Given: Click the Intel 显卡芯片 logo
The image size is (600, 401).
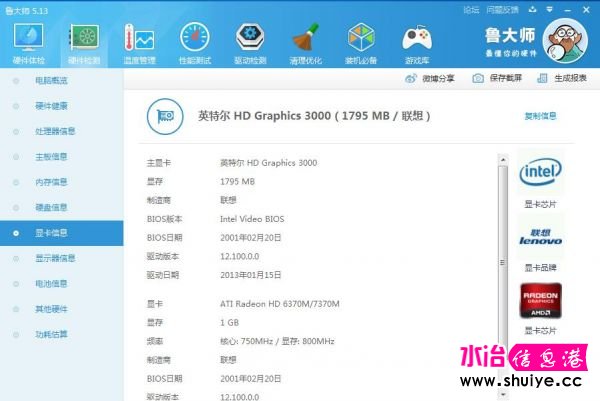Looking at the screenshot, I should pyautogui.click(x=540, y=173).
